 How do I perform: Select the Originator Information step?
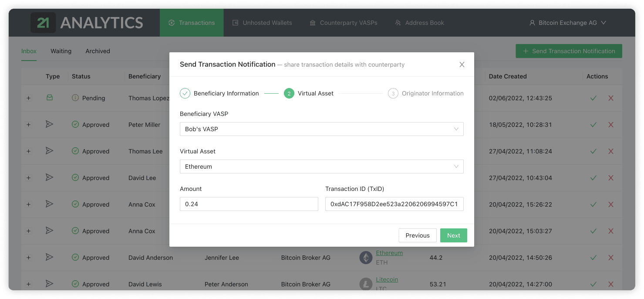426,93
